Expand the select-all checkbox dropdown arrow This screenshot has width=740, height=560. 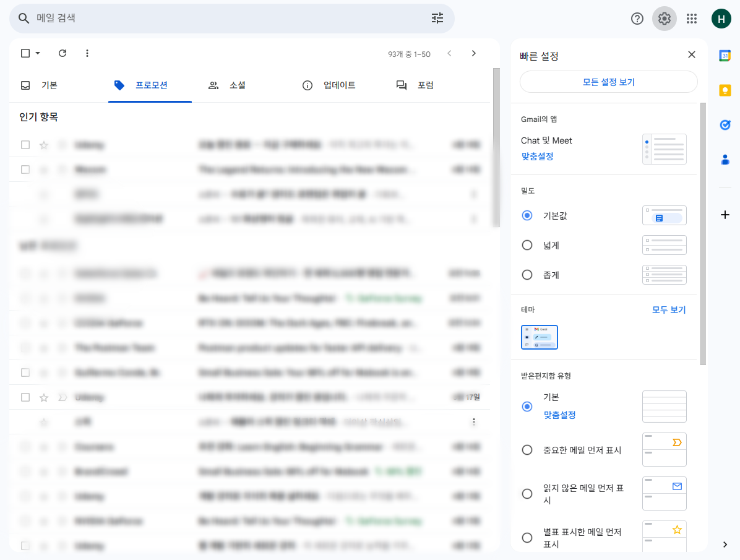tap(38, 53)
